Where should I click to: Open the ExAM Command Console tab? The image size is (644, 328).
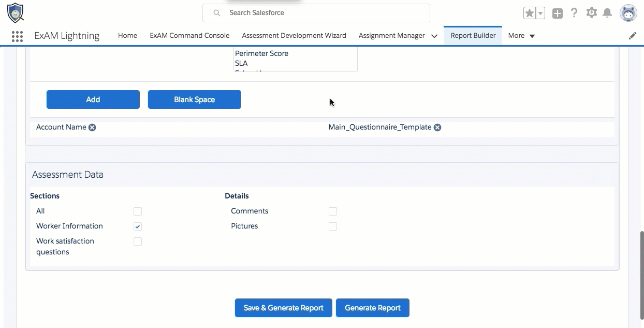pos(189,36)
